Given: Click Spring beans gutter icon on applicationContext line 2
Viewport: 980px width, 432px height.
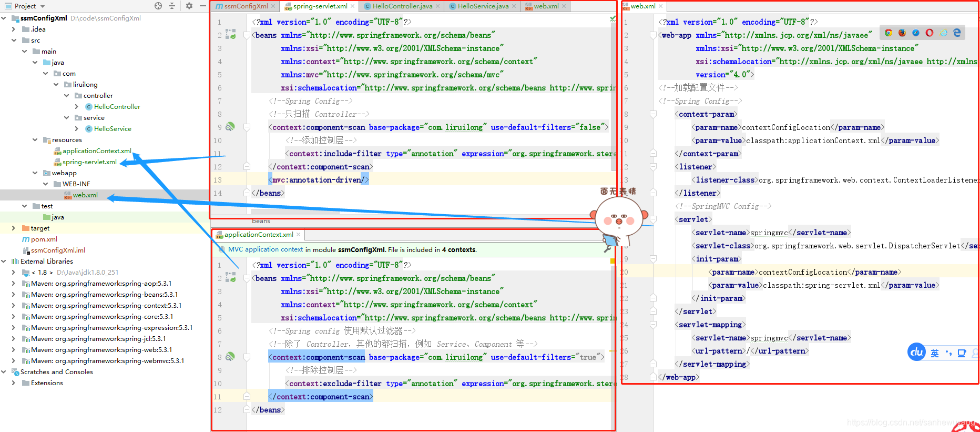Looking at the screenshot, I should pyautogui.click(x=230, y=277).
